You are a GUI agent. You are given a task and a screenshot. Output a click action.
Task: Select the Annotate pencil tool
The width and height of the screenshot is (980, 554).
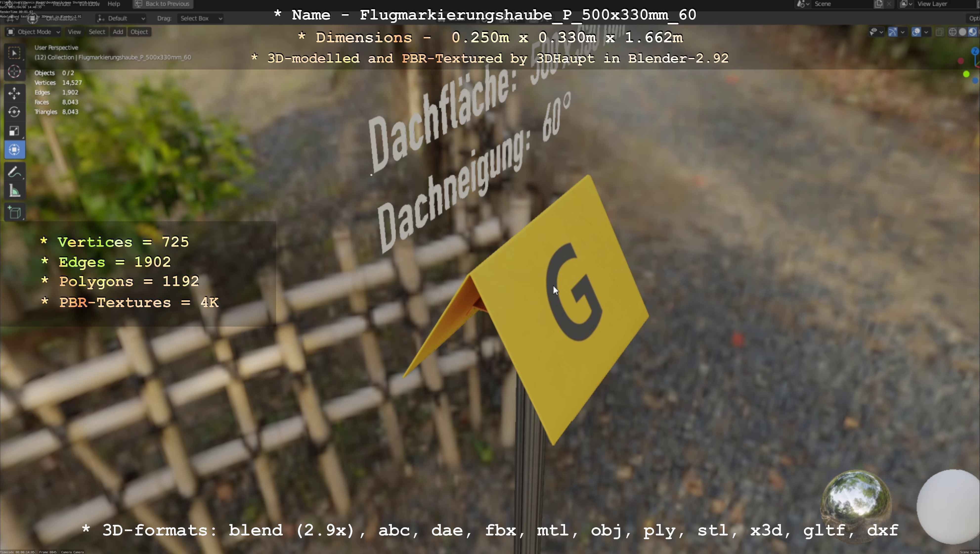coord(14,172)
